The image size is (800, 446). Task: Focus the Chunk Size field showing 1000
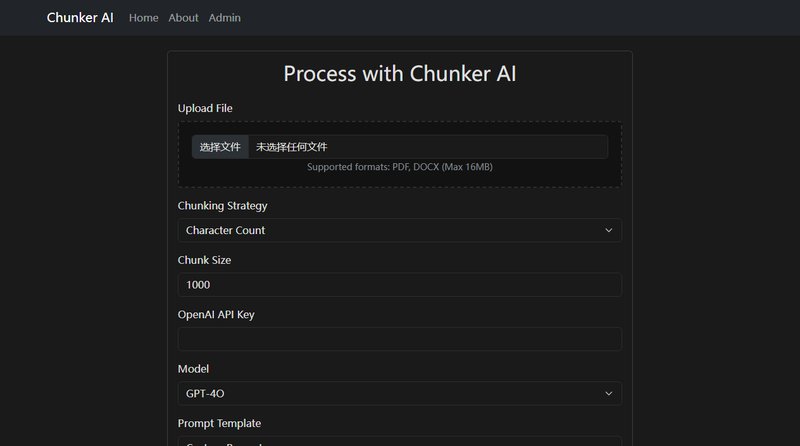[399, 285]
